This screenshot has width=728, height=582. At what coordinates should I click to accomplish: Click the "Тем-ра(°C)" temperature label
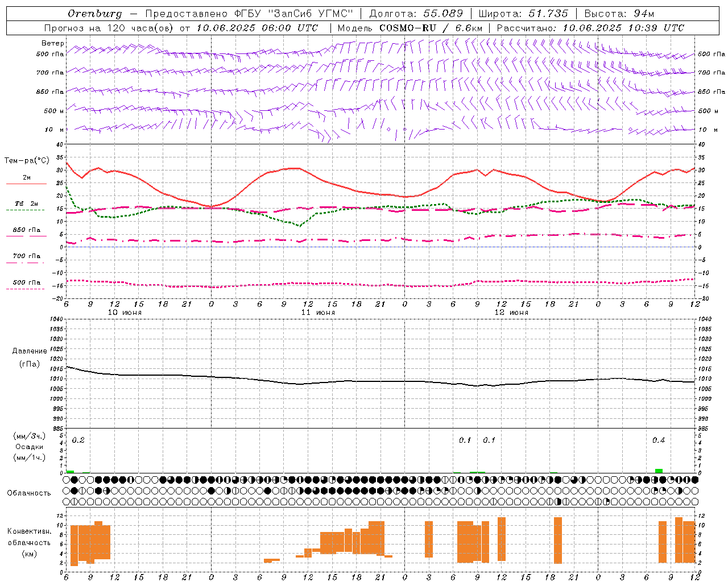[x=27, y=161]
